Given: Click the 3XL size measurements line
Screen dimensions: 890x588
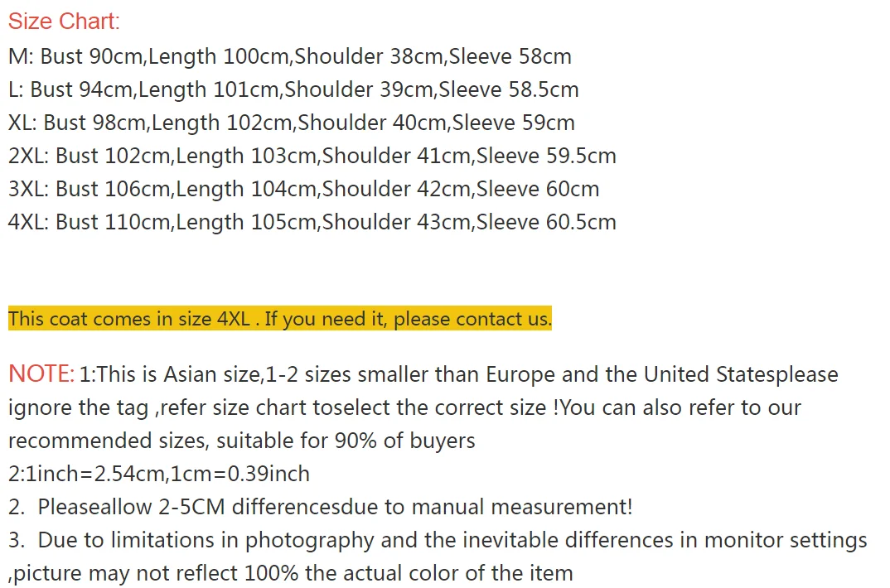Looking at the screenshot, I should click(x=303, y=189).
